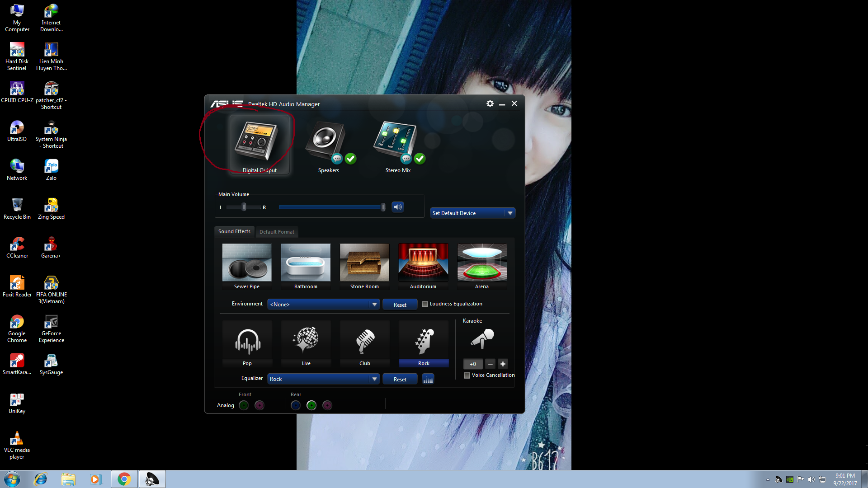Click the main volume slider handle

pyautogui.click(x=383, y=207)
